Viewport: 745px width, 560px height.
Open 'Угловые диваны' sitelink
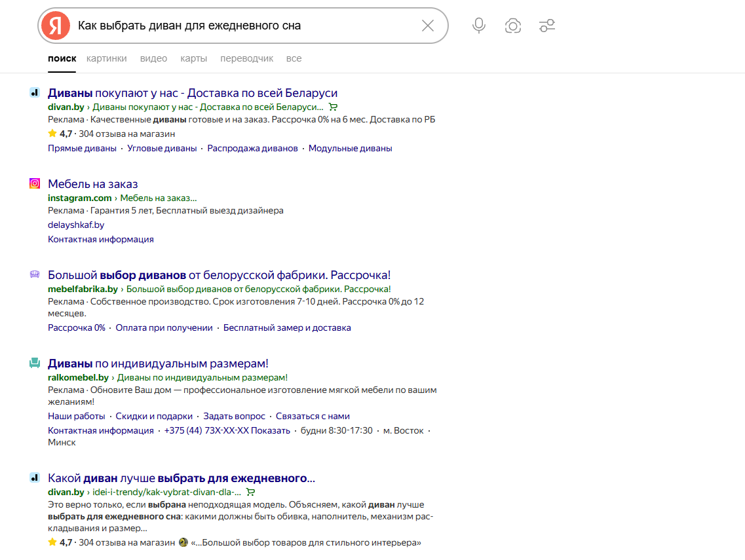(x=162, y=148)
